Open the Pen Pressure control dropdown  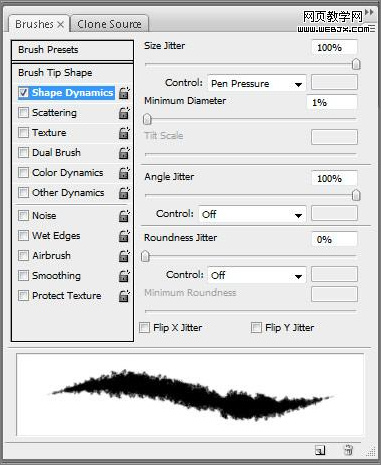tap(257, 83)
